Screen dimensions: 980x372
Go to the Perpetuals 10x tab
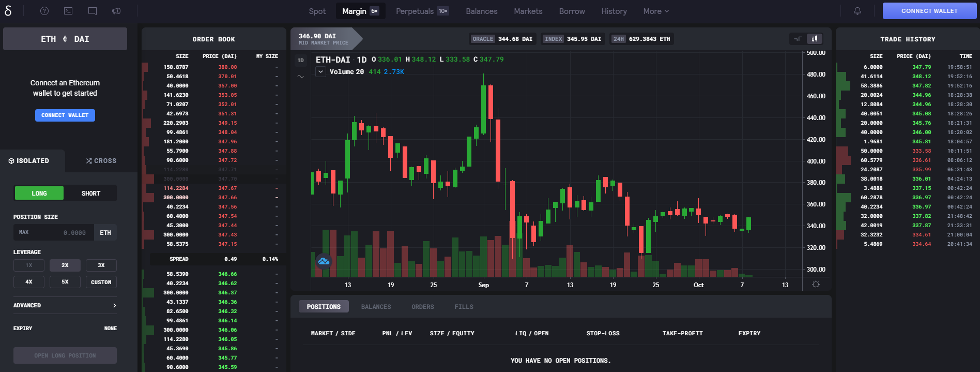[x=422, y=11]
